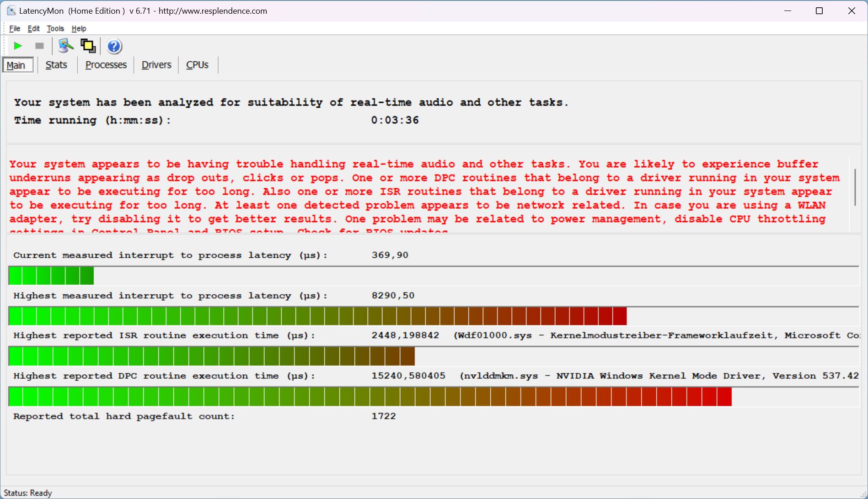Viewport: 868px width, 499px height.
Task: Start monitoring with the green play icon
Action: tap(18, 46)
